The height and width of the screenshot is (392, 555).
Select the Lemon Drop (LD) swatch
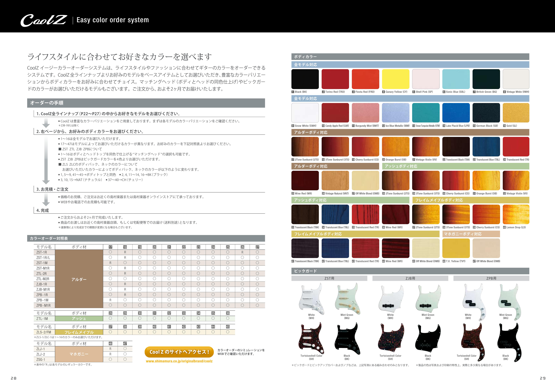click(x=516, y=214)
